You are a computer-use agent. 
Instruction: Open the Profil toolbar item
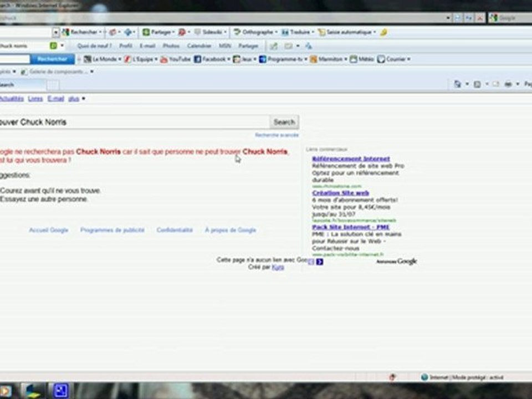pos(126,46)
